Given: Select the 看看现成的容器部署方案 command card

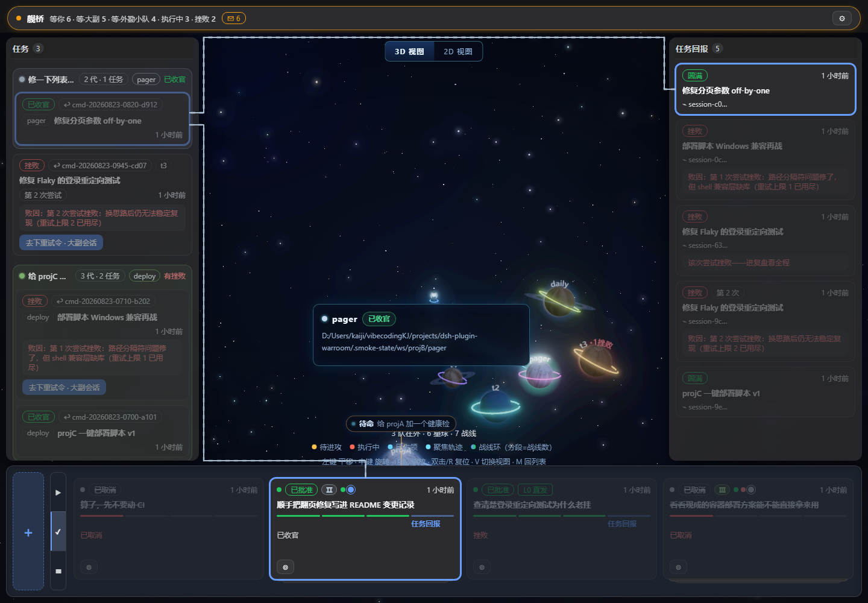Looking at the screenshot, I should pos(758,529).
